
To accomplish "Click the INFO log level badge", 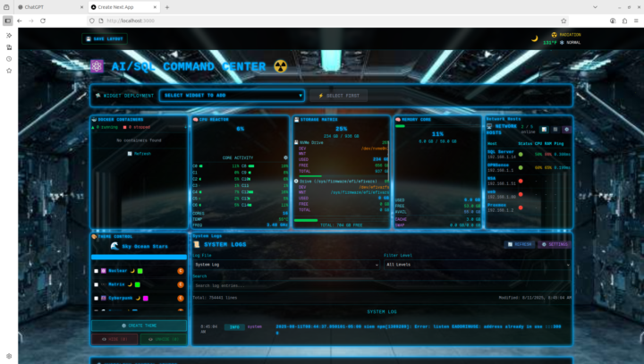I will click(234, 327).
